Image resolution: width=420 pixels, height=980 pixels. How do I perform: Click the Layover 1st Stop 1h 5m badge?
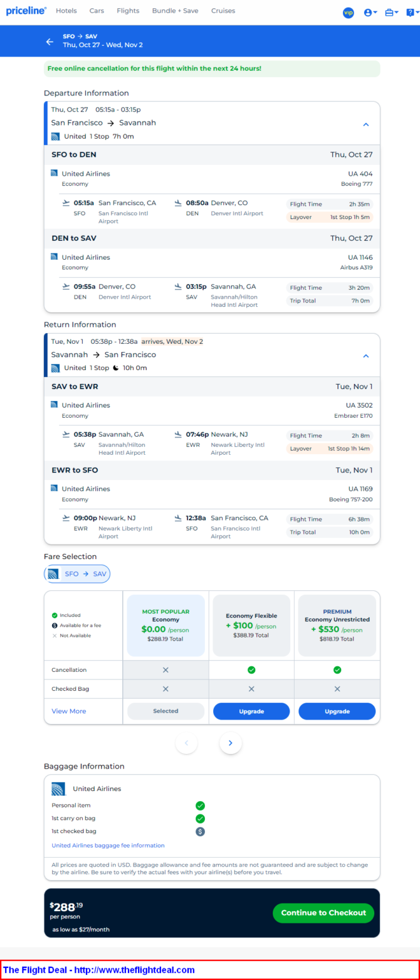[330, 217]
